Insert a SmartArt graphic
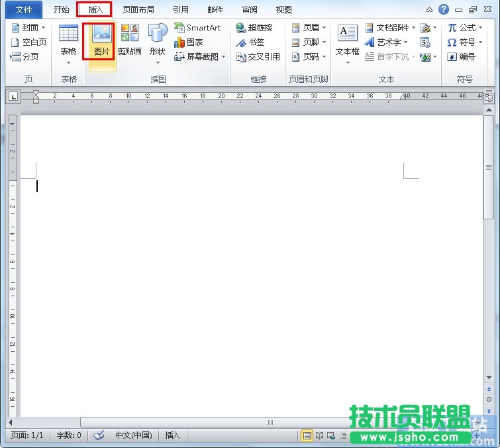Viewport: 500px width, 448px height. [x=198, y=28]
